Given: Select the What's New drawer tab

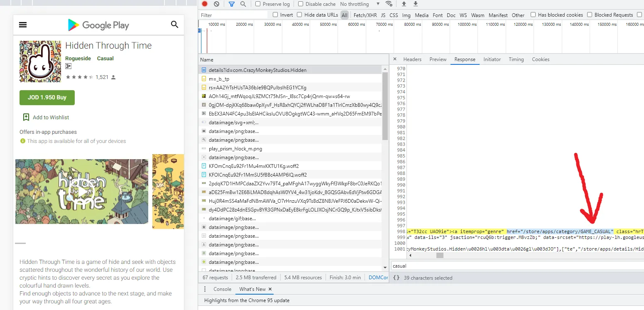Looking at the screenshot, I should (x=252, y=289).
